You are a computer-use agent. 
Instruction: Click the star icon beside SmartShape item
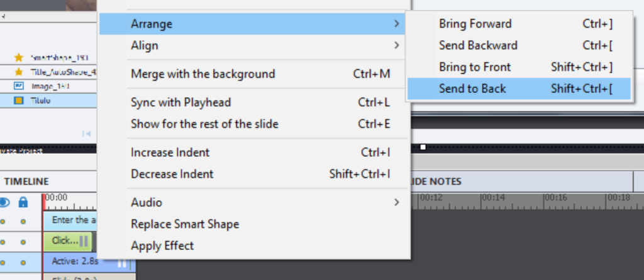click(19, 57)
